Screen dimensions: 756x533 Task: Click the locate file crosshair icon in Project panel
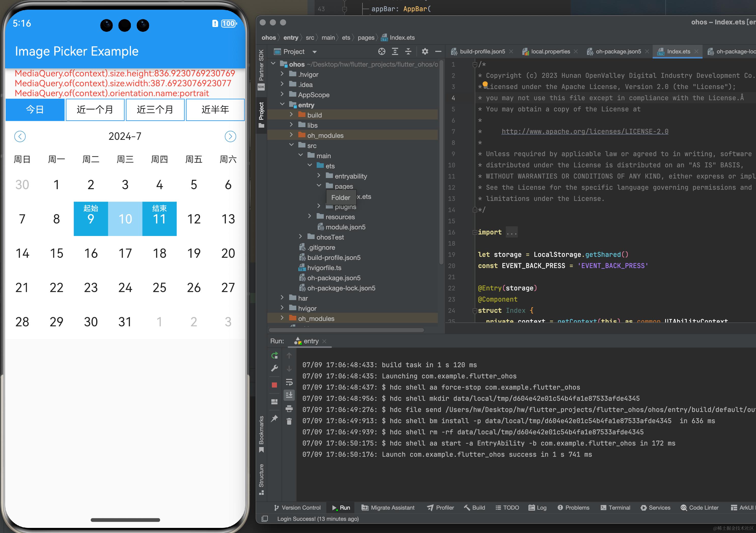[382, 51]
